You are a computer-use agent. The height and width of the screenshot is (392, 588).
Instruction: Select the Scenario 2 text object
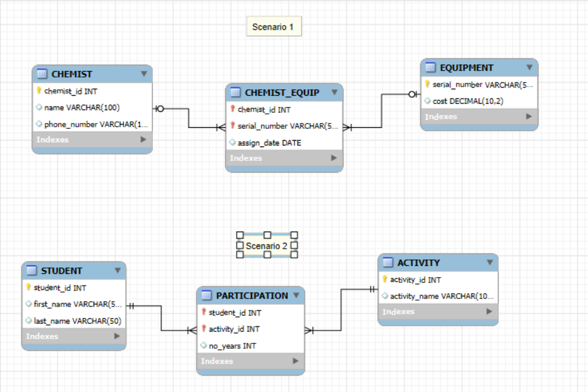[x=267, y=246]
